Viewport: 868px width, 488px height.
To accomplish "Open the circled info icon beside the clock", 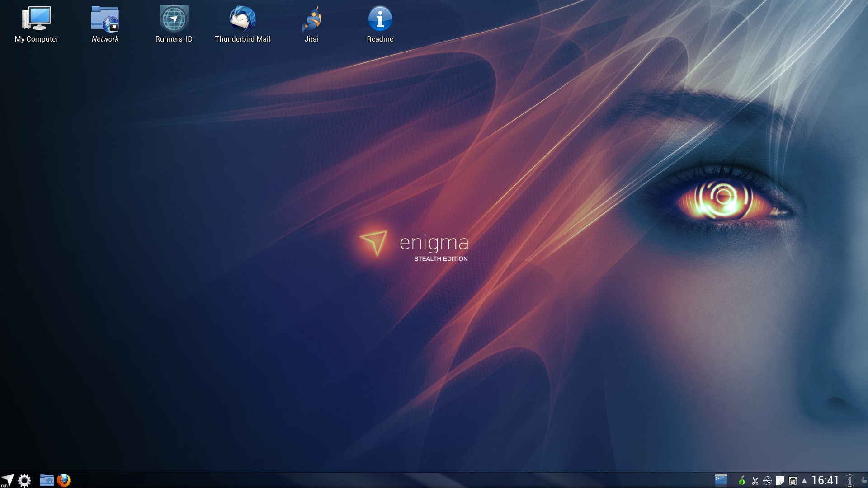I will (850, 481).
